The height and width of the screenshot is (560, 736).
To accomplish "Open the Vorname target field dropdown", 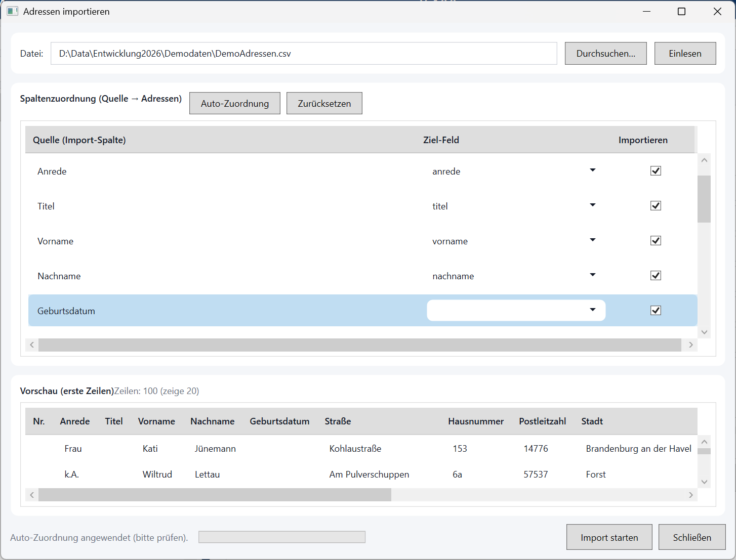I will point(592,240).
